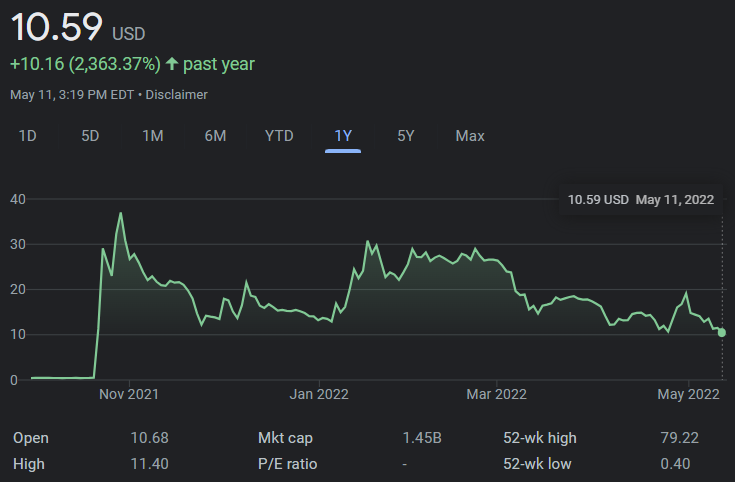Viewport: 735px width, 482px height.
Task: Open the Disclaimer link
Action: [179, 95]
